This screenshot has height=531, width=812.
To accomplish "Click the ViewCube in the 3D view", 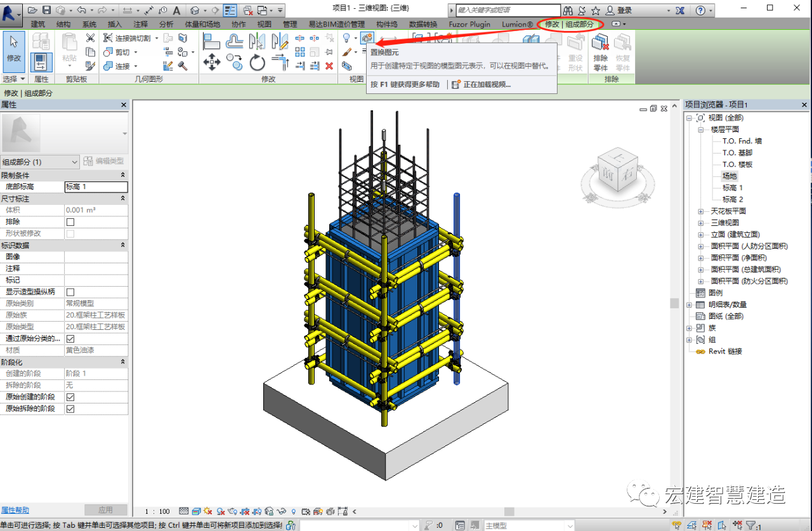I will tap(617, 173).
